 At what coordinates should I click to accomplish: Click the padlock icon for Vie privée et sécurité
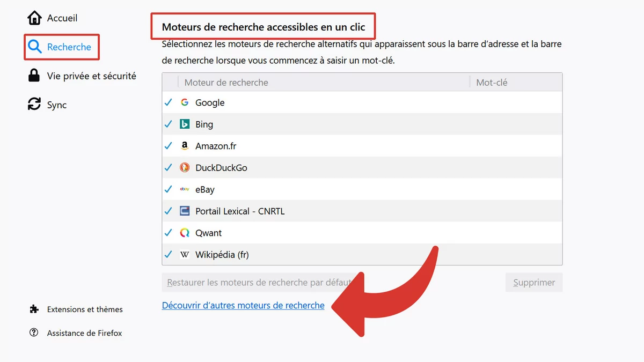coord(34,76)
